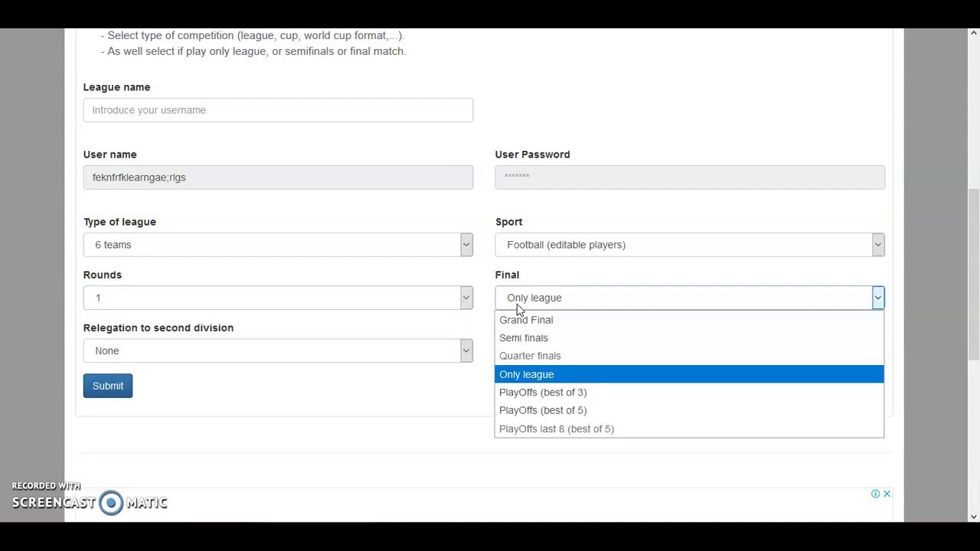
Task: Click the page vertical scrollbar thumb
Action: 974,273
